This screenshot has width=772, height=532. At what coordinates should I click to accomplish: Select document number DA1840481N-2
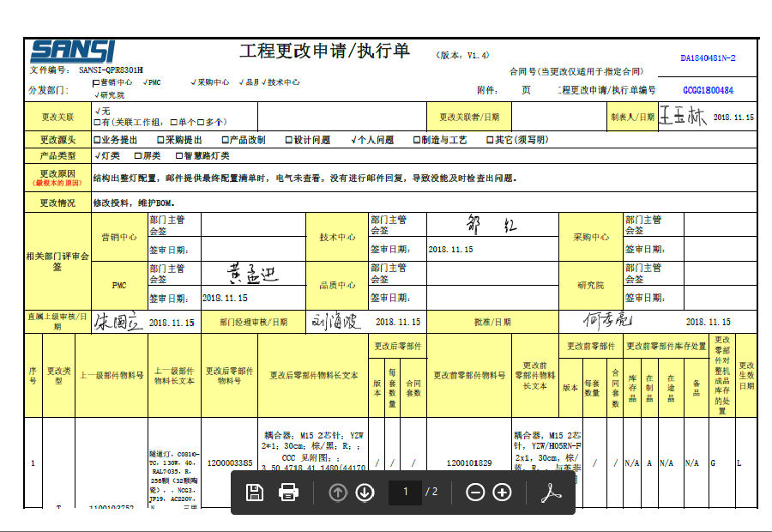coord(708,58)
